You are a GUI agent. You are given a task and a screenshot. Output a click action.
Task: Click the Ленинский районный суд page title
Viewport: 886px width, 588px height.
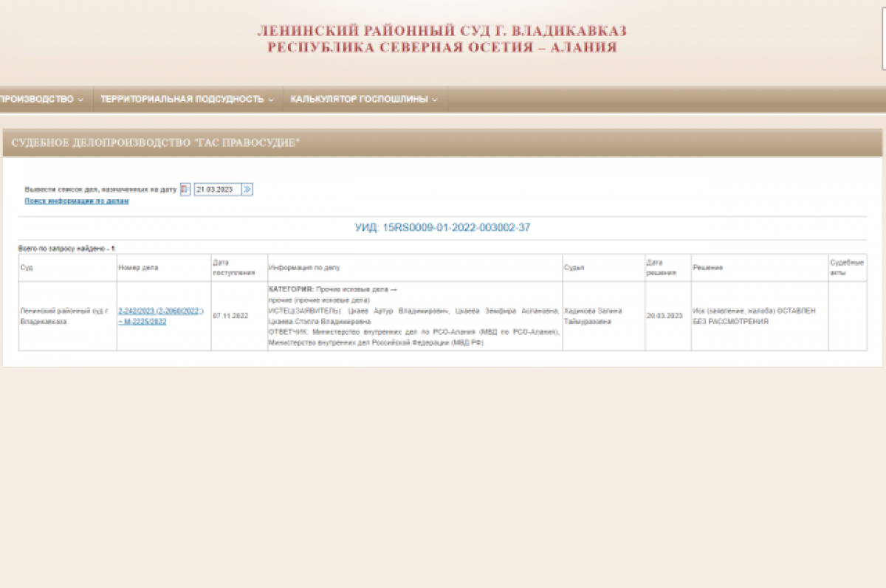click(x=442, y=30)
